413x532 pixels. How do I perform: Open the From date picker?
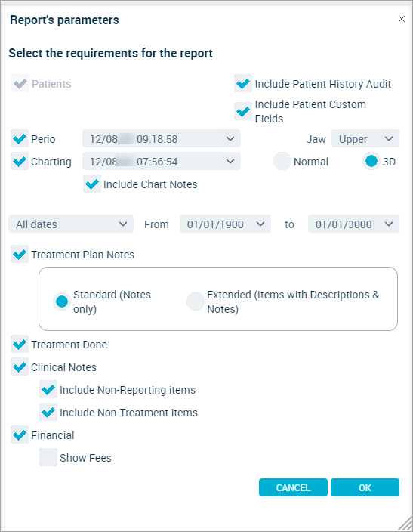click(225, 224)
